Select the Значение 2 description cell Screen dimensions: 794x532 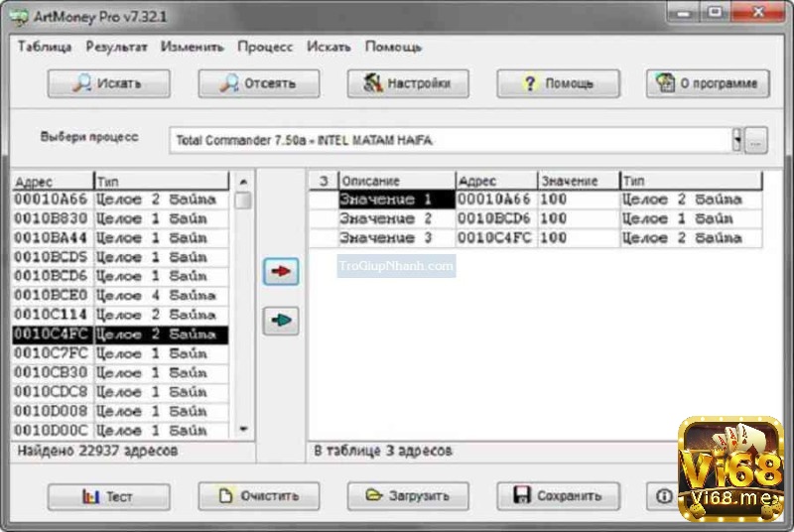397,218
